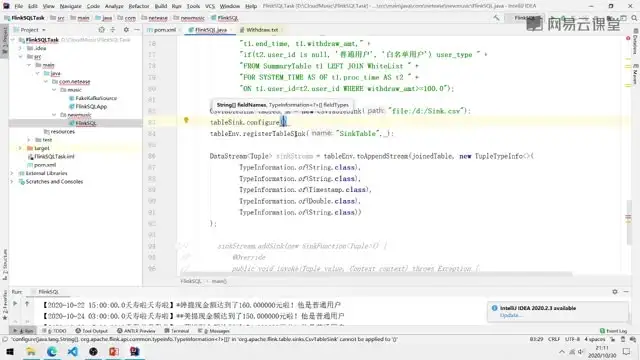Expand Scratches and Consoles node
Image resolution: width=640 pixels, height=360 pixels.
click(12, 182)
